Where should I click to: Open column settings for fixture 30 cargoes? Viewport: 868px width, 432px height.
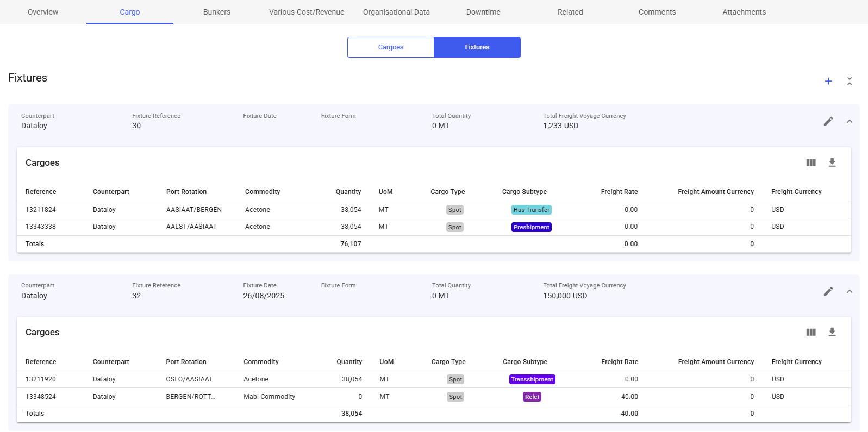tap(810, 162)
